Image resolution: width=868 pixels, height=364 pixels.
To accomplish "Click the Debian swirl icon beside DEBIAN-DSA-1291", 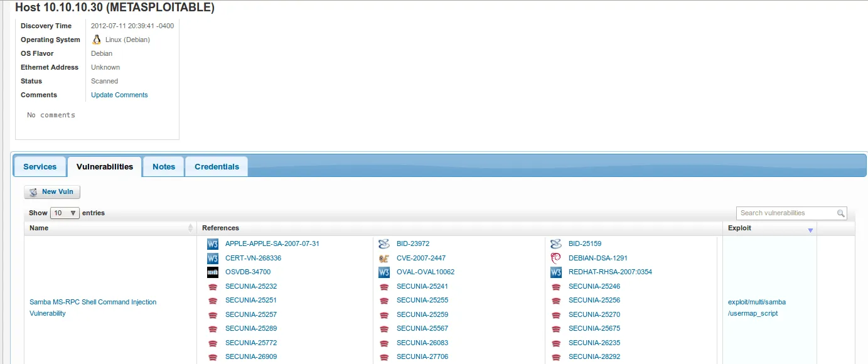I will pos(555,258).
